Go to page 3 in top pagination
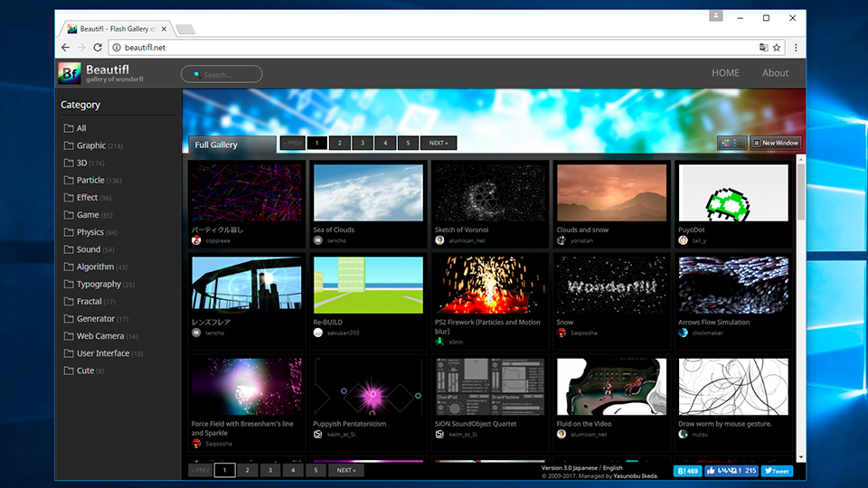Viewport: 868px width, 488px height. 362,143
